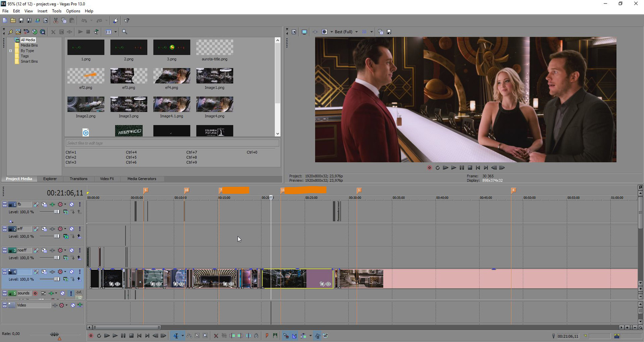Save the project with the floppy icon
Image resolution: width=644 pixels, height=342 pixels.
click(21, 21)
